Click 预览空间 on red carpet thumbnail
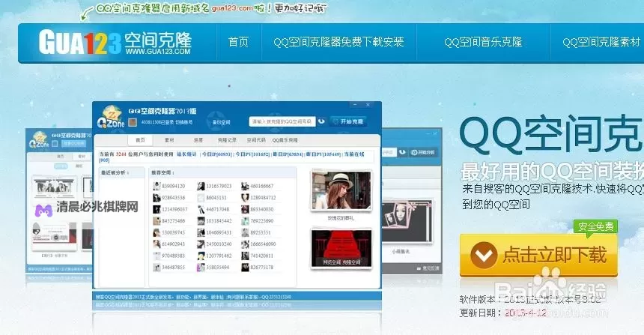644x335 pixels. click(332, 262)
